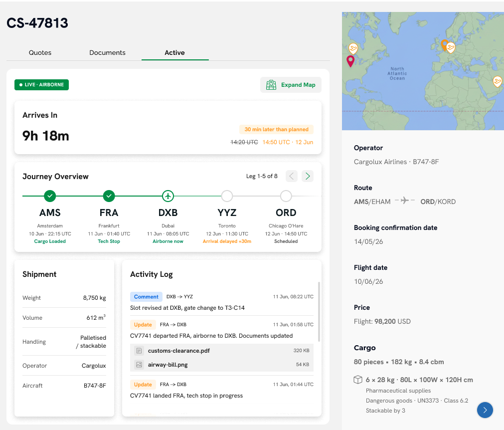Click the 'Airborne now' status under DXB
This screenshot has height=430, width=504.
coord(168,241)
